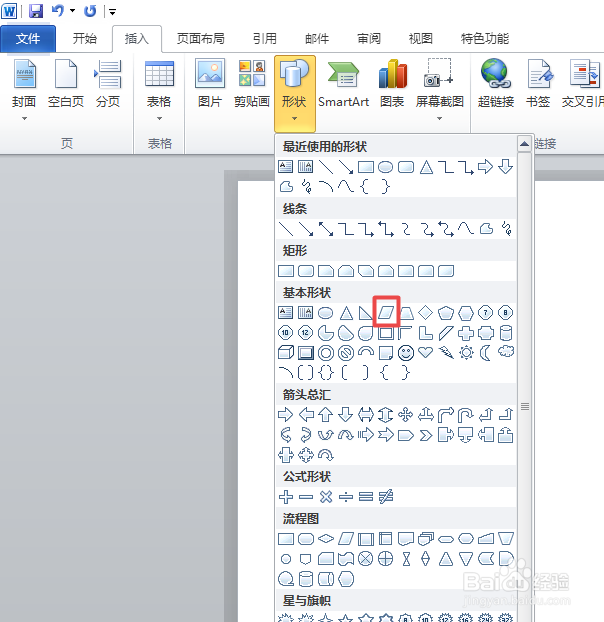The image size is (604, 622).
Task: Select the multiplication equation shape
Action: pyautogui.click(x=326, y=497)
